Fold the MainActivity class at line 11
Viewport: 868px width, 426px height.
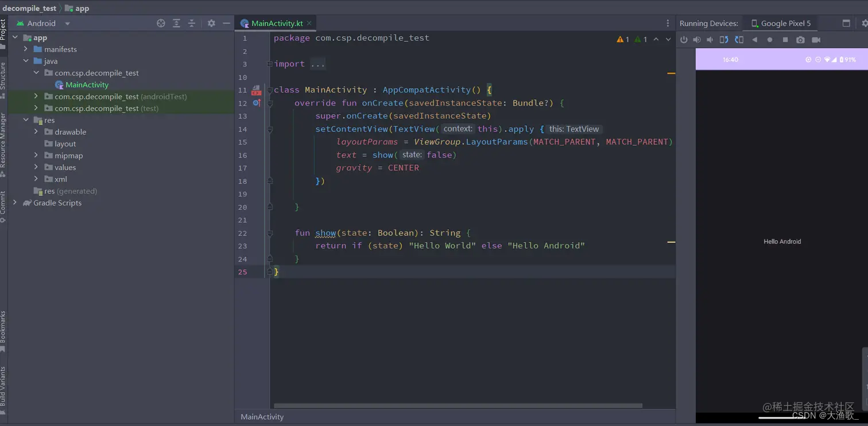pos(270,90)
